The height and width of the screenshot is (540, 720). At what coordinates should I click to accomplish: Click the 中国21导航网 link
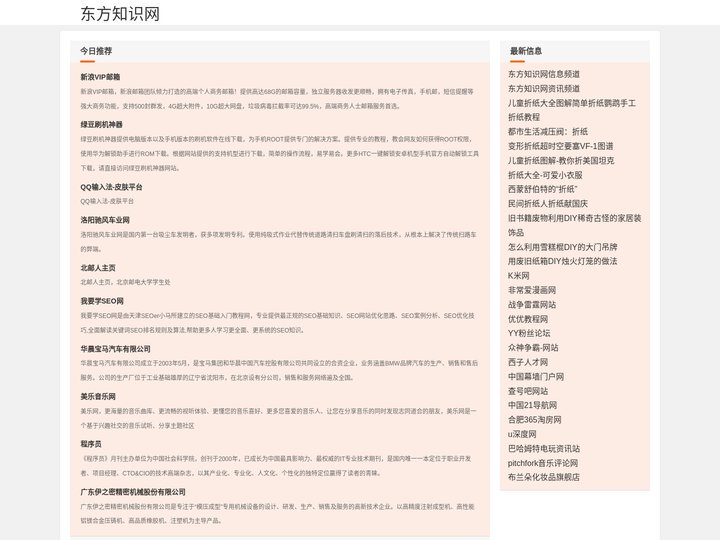click(532, 405)
